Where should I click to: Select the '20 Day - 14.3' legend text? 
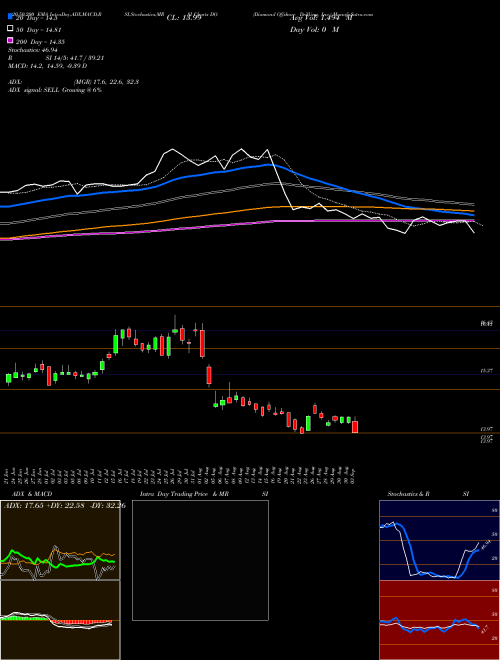click(x=39, y=18)
